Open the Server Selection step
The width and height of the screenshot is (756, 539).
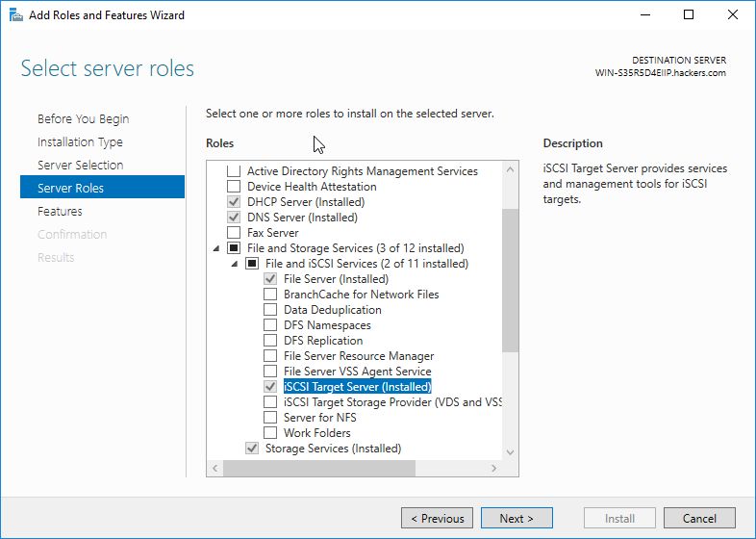coord(80,166)
